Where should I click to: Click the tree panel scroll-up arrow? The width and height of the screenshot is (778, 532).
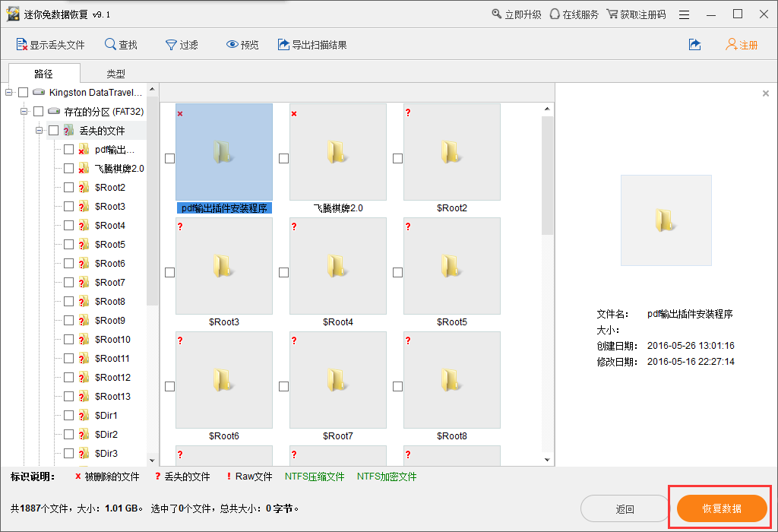152,90
